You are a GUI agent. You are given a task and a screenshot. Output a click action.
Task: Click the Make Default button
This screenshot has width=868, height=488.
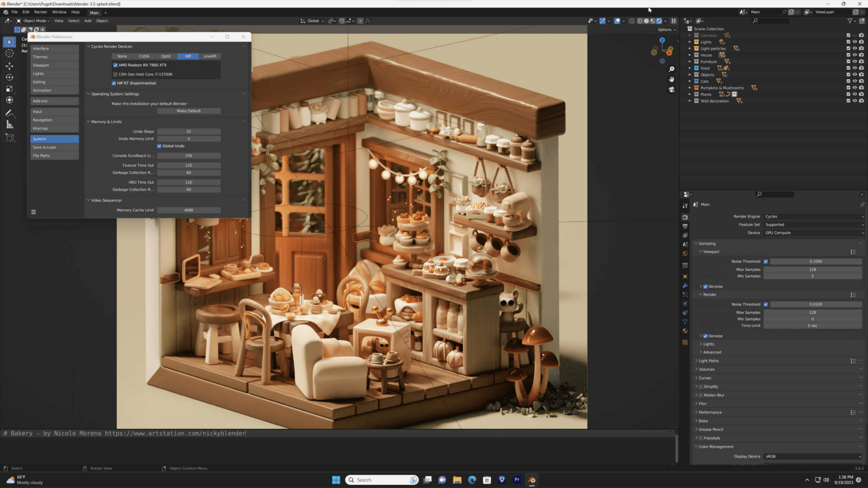pos(189,111)
